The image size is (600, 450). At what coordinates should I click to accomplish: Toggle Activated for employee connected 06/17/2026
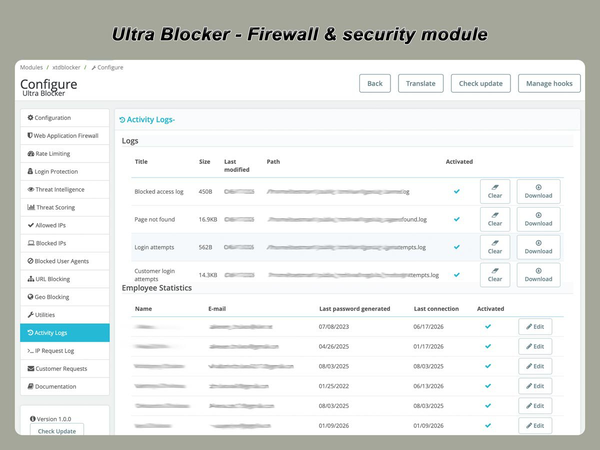pyautogui.click(x=488, y=326)
